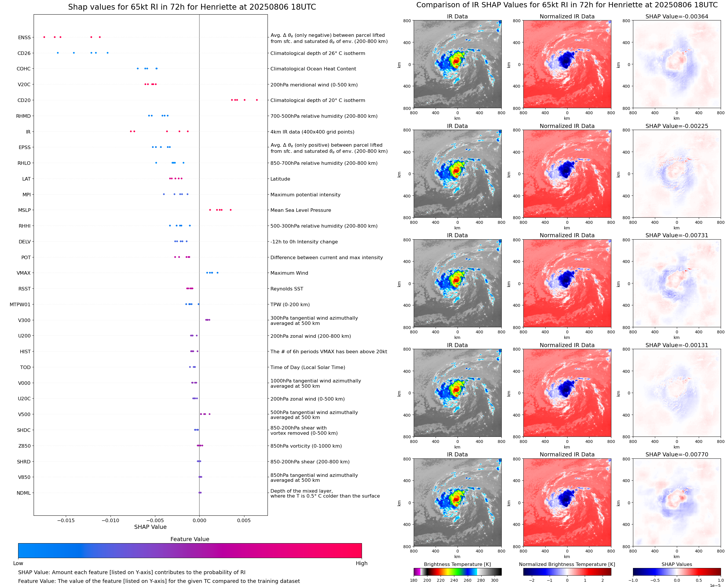Click the CD26 y-axis label
Image resolution: width=728 pixels, height=587 pixels.
(x=24, y=53)
